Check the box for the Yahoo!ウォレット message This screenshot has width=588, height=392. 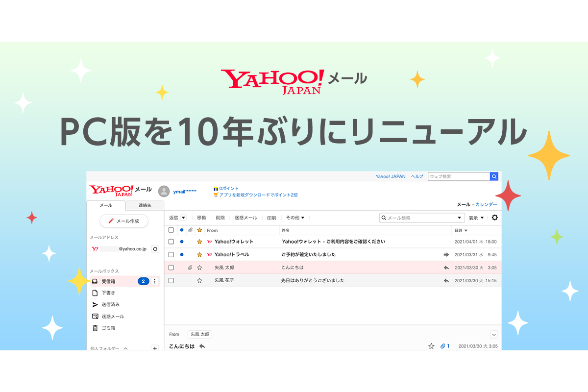click(x=171, y=242)
